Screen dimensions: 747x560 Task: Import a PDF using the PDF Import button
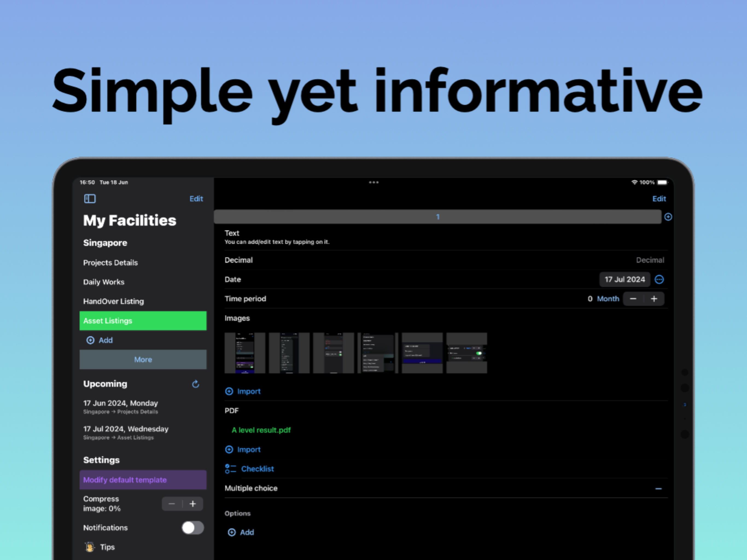click(243, 449)
